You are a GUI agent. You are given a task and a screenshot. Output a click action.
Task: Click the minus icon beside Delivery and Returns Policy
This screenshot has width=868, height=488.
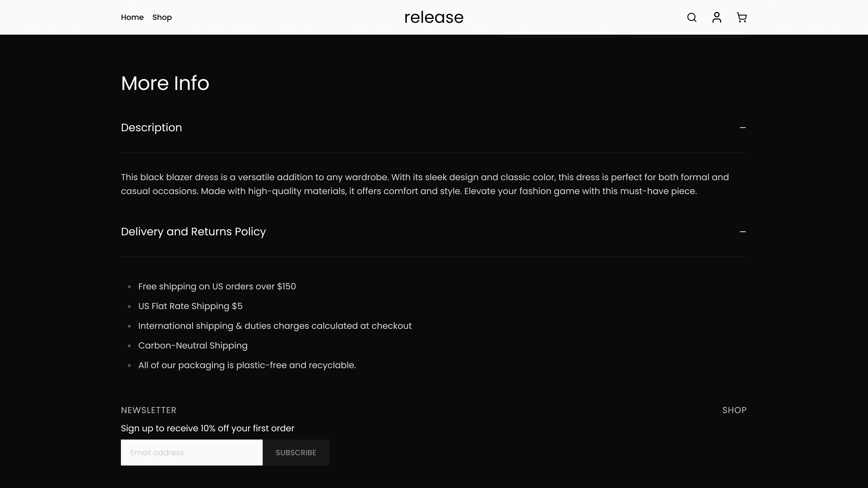pos(743,231)
